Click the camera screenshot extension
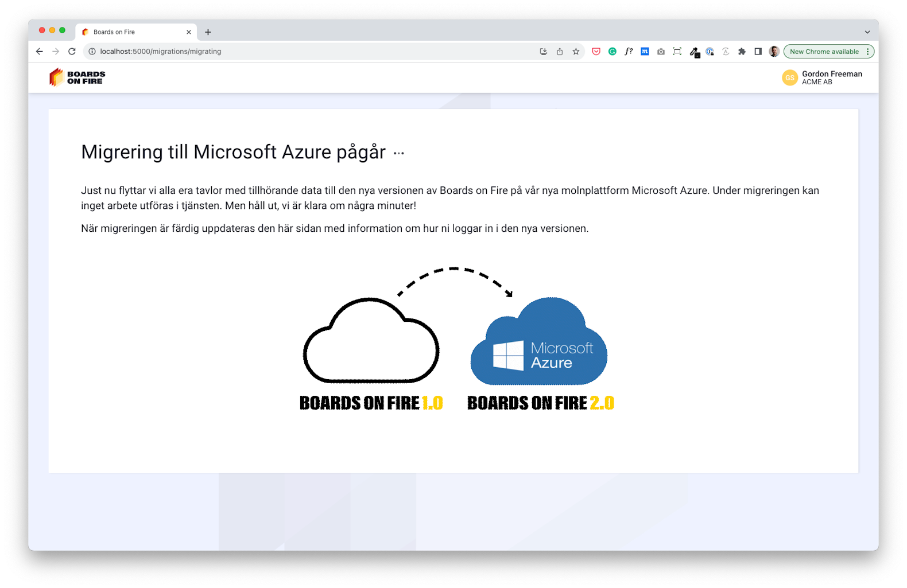Viewport: 907px width, 588px height. 661,52
